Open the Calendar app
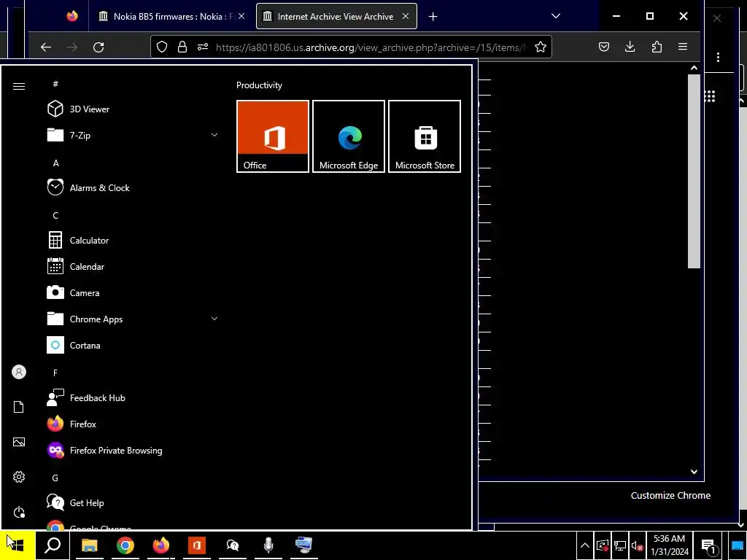Image resolution: width=747 pixels, height=560 pixels. pyautogui.click(x=133, y=267)
